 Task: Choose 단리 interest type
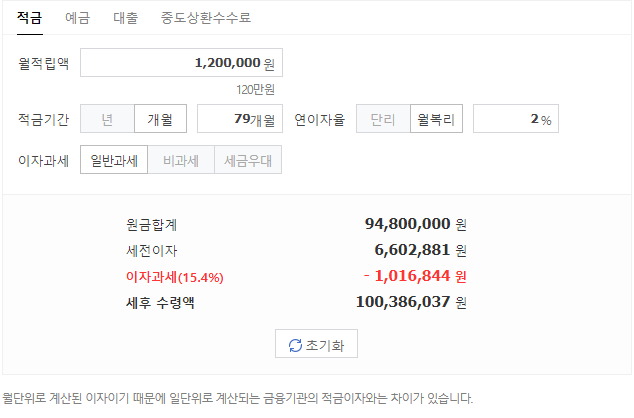click(383, 119)
